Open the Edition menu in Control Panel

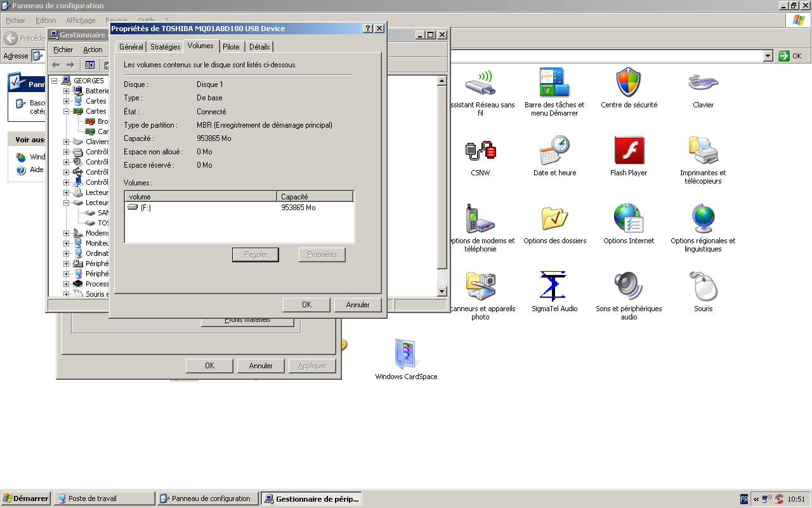(46, 20)
